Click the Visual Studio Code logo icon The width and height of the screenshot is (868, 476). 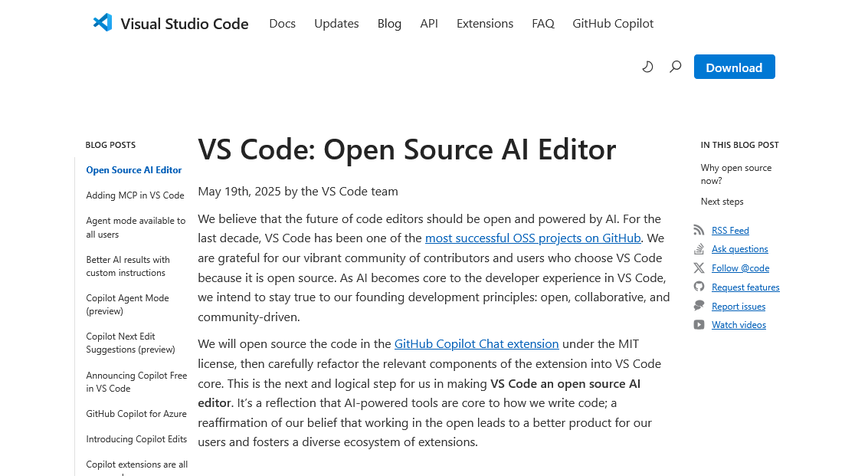click(x=103, y=23)
